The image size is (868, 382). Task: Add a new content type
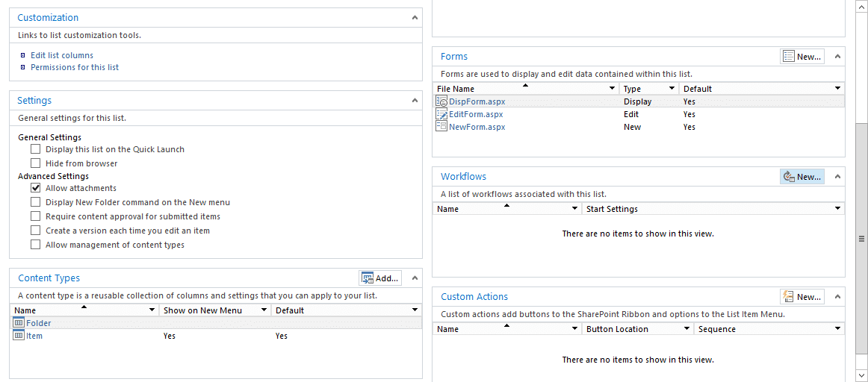coord(379,278)
